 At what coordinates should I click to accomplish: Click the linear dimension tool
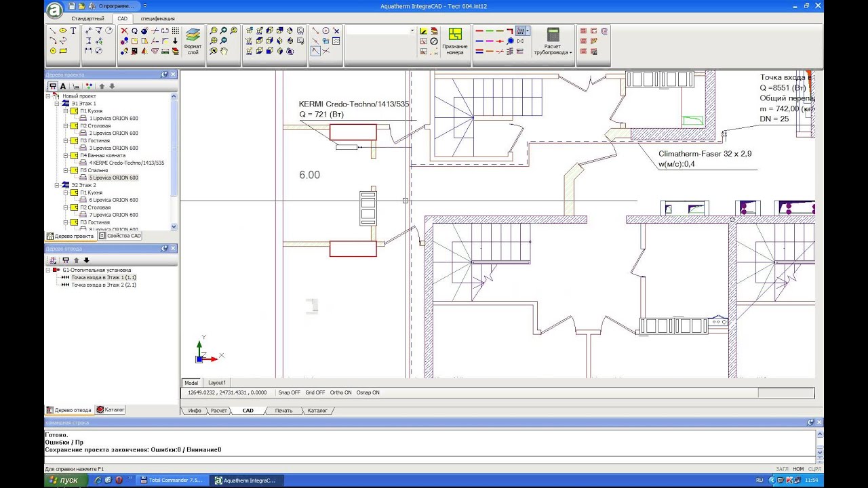[x=88, y=51]
